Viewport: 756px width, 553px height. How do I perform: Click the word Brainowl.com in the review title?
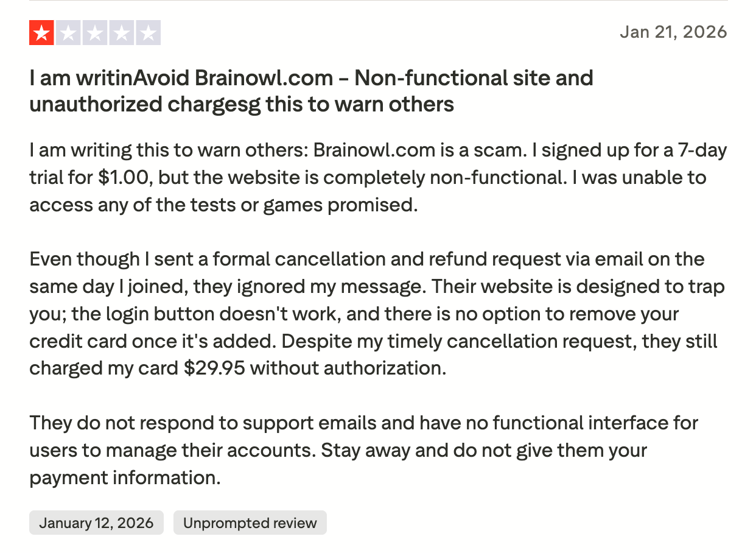[x=264, y=78]
